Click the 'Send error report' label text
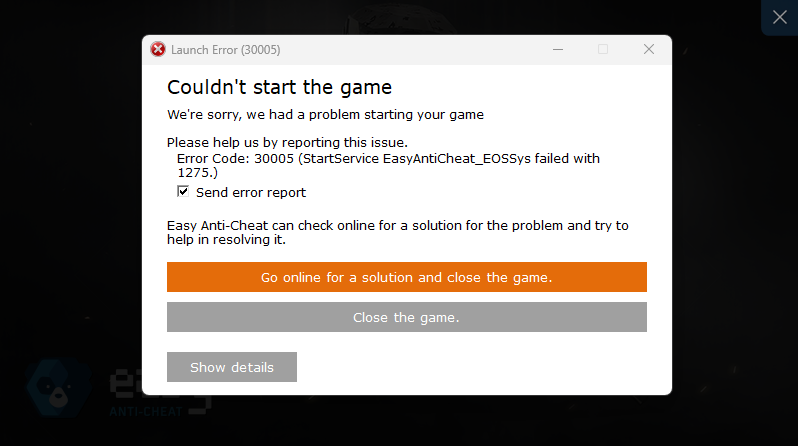The height and width of the screenshot is (446, 798). 251,192
